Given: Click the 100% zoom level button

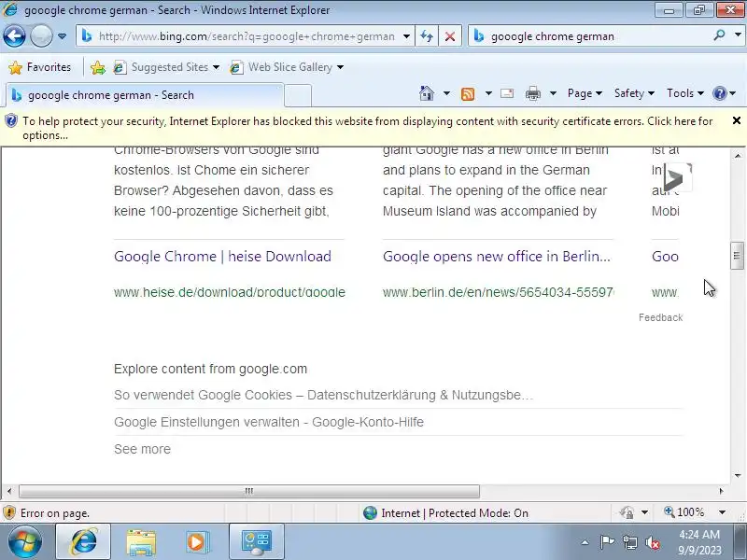Looking at the screenshot, I should [684, 512].
